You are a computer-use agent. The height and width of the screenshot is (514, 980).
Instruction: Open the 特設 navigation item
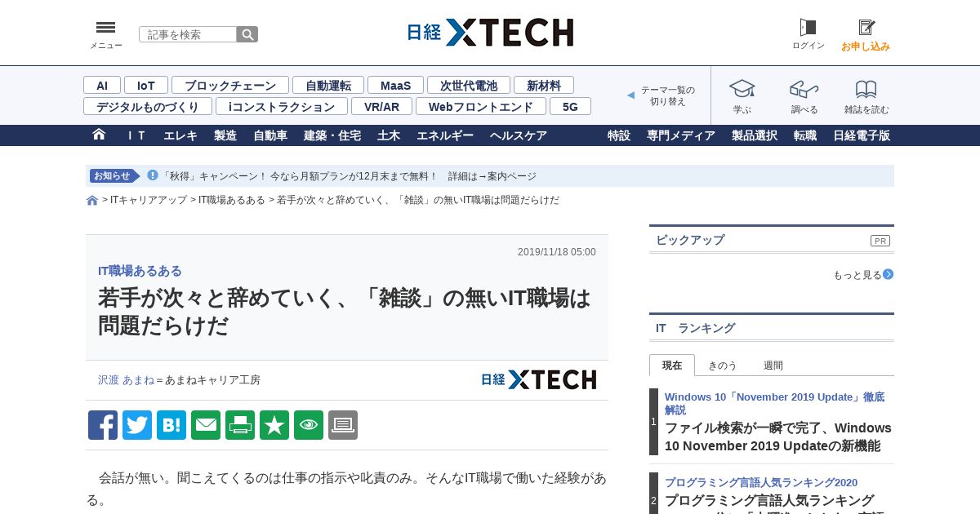[619, 135]
